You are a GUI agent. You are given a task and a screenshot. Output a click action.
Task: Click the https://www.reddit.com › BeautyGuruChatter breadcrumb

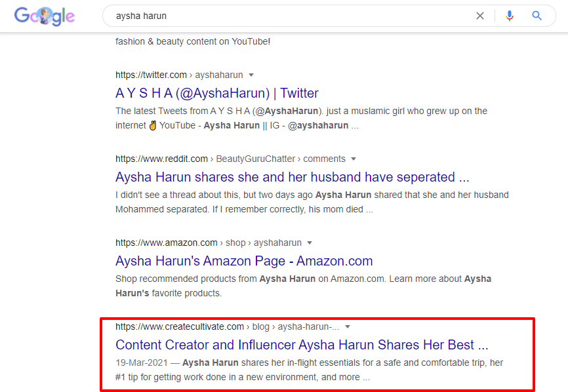[x=230, y=159]
